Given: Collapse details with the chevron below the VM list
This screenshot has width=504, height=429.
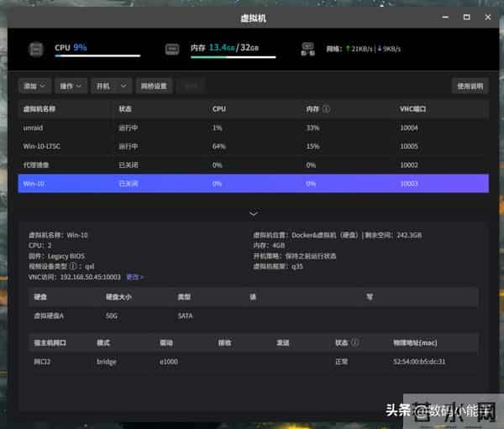Looking at the screenshot, I should tap(254, 213).
